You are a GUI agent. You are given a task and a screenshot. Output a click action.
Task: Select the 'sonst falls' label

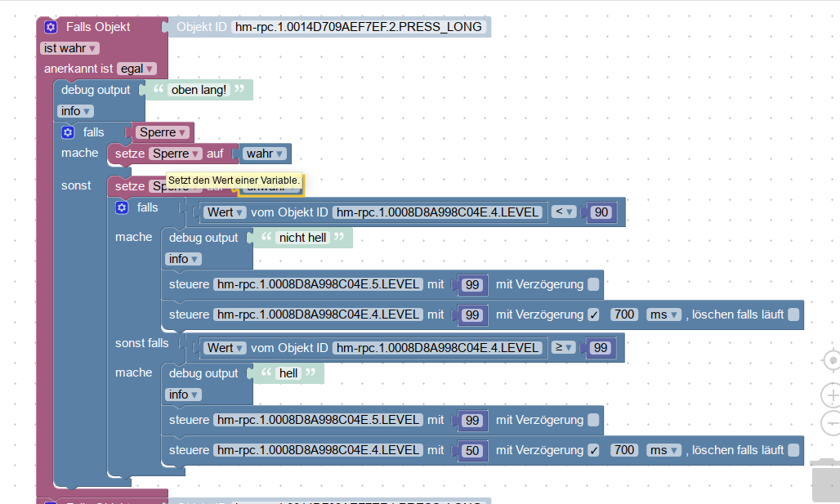(142, 343)
